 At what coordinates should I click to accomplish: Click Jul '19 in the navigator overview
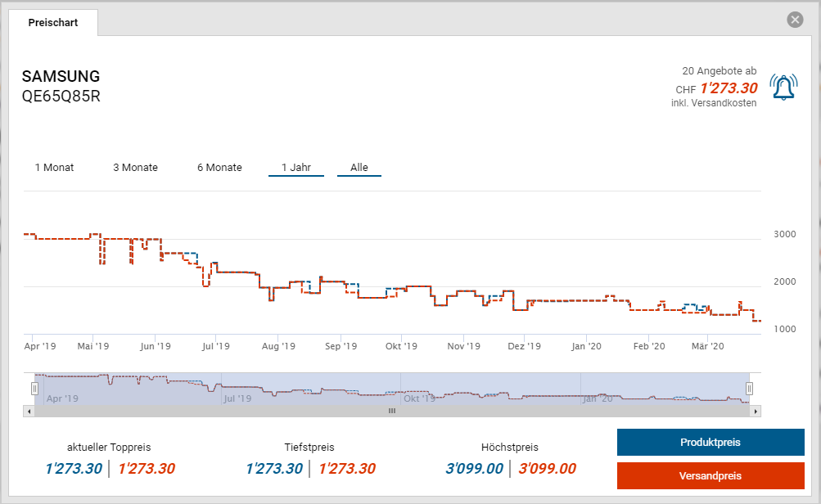(237, 398)
